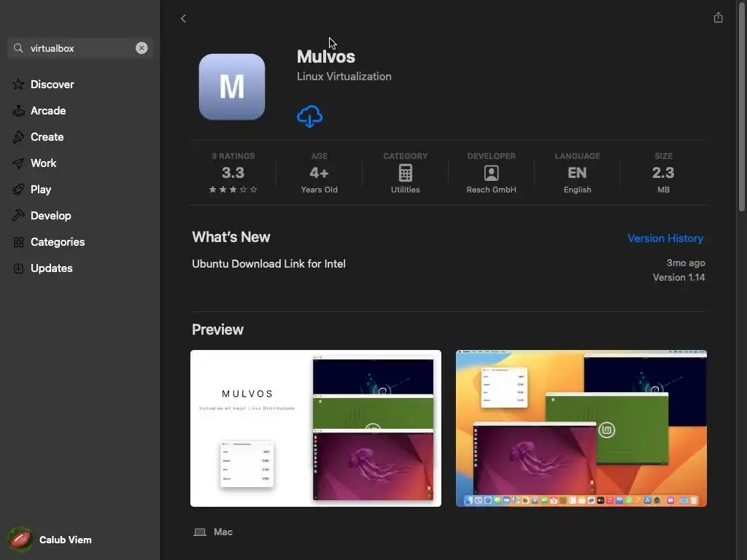Image resolution: width=747 pixels, height=560 pixels.
Task: Open developer Resch GmbH icon
Action: 491,173
